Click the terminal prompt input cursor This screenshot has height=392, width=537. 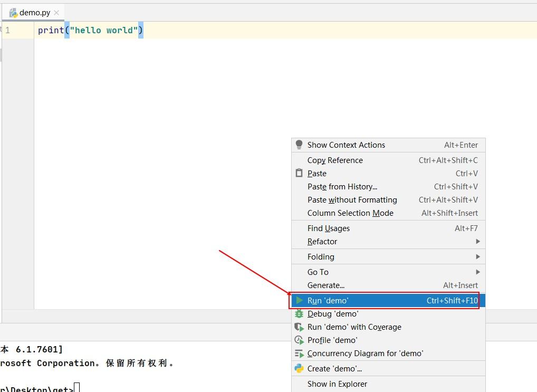point(76,388)
